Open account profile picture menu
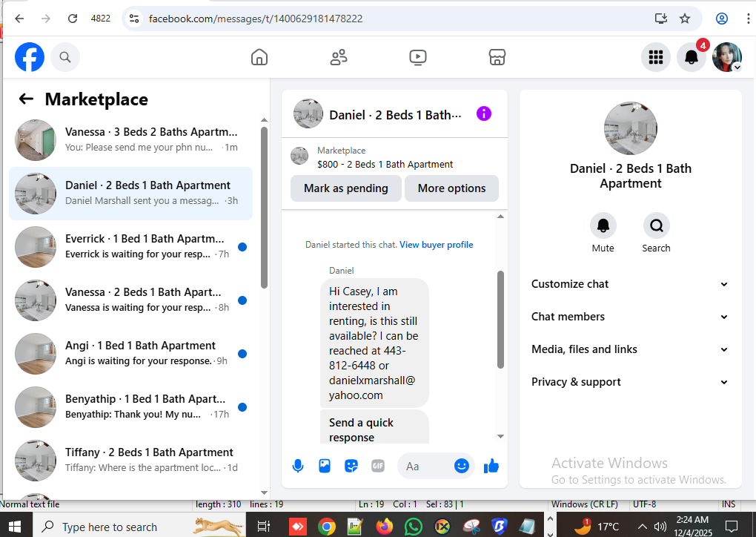Image resolution: width=756 pixels, height=537 pixels. click(x=727, y=57)
